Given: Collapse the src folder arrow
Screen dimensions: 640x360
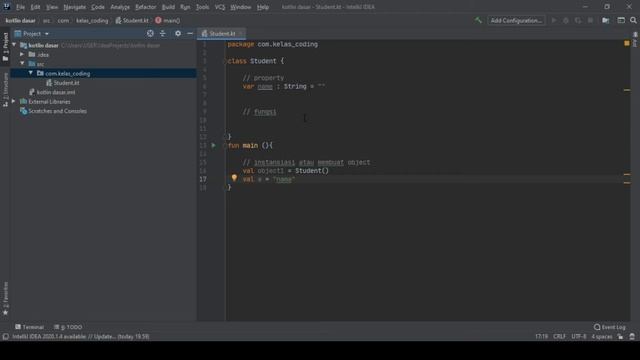Looking at the screenshot, I should [22, 64].
